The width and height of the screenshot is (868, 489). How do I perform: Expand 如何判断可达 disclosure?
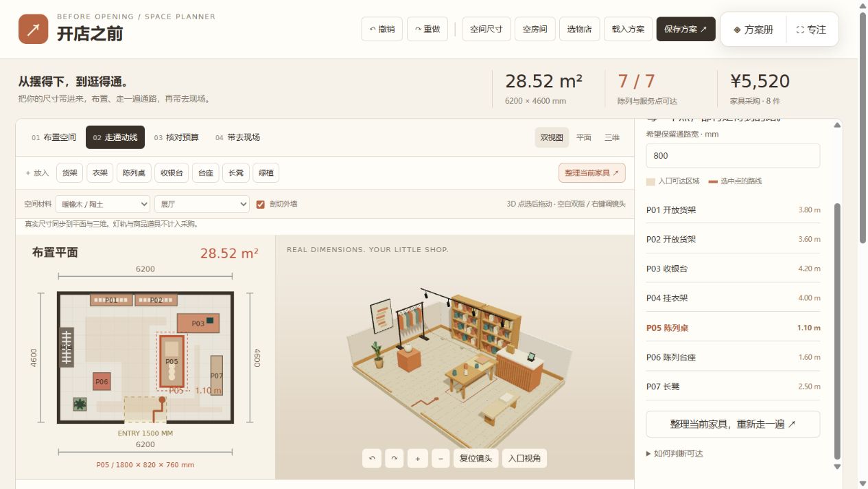pos(675,454)
